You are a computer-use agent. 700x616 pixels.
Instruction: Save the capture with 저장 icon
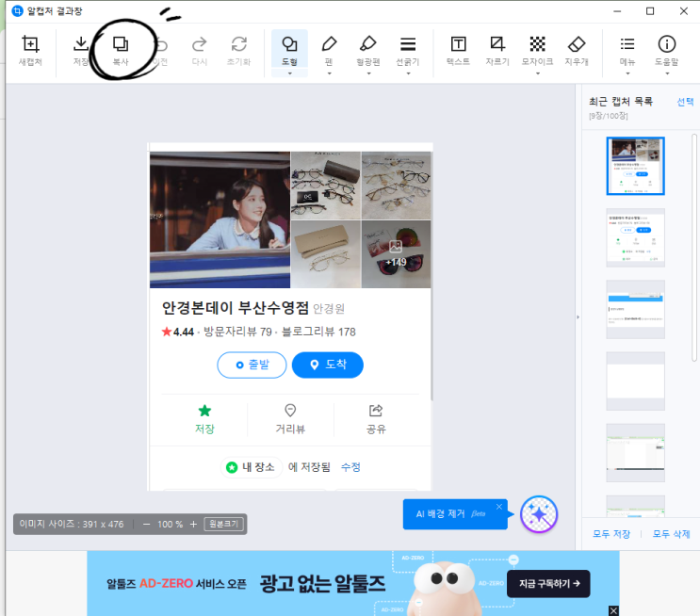[x=81, y=51]
